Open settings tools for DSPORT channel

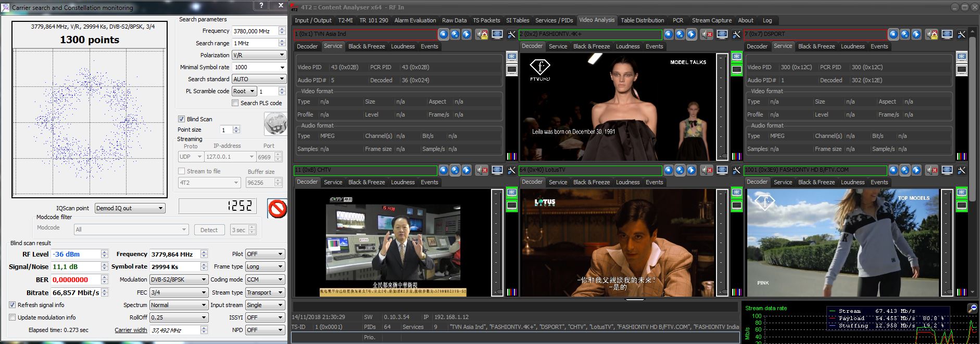click(x=961, y=34)
